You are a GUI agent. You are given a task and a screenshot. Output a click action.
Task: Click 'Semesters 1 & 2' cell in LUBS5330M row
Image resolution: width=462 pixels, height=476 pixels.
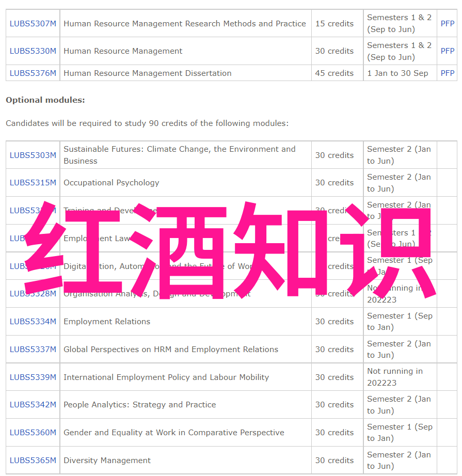pos(399,51)
